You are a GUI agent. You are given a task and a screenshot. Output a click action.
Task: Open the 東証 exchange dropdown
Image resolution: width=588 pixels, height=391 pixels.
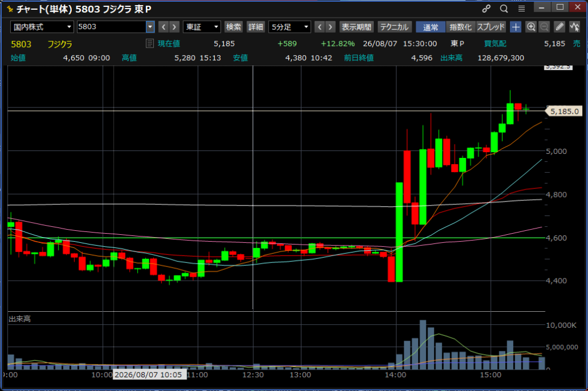pos(202,27)
